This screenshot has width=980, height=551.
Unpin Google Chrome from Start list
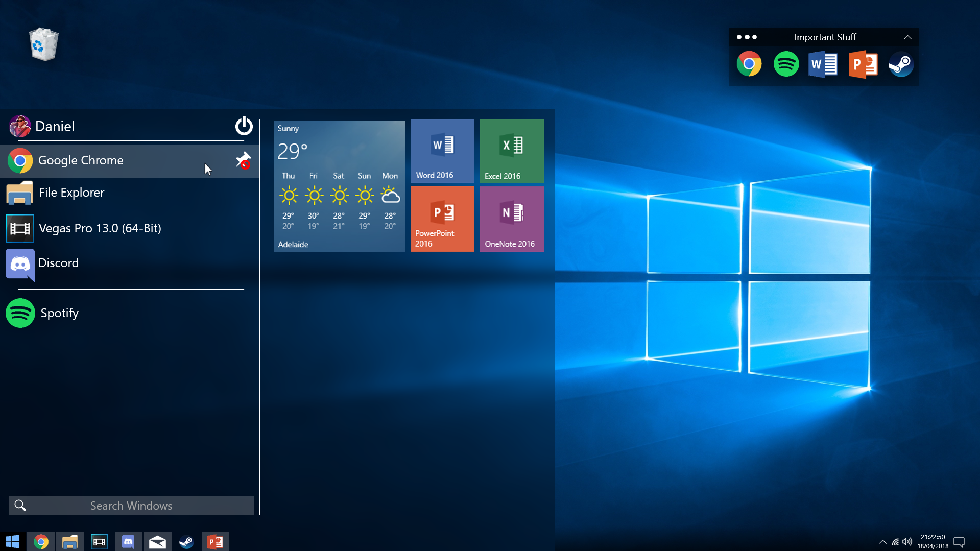pos(243,160)
